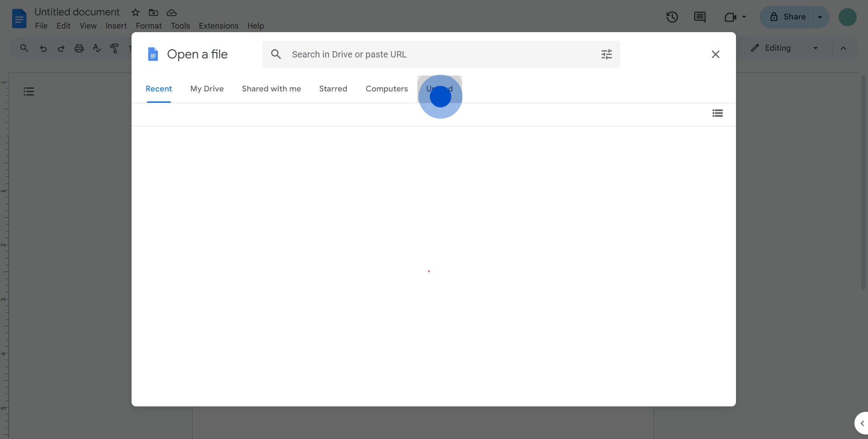Viewport: 868px width, 439px height.
Task: Check the cloud document status icon
Action: tap(171, 13)
